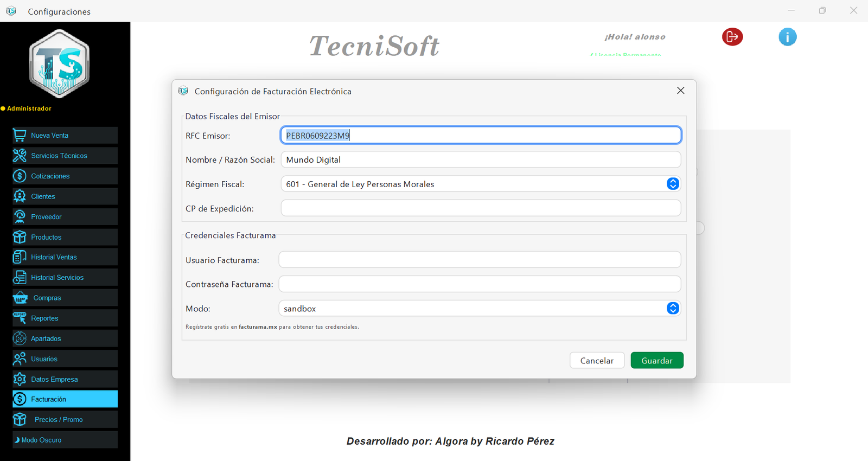The height and width of the screenshot is (461, 868).
Task: Click the Guardar button
Action: (657, 360)
